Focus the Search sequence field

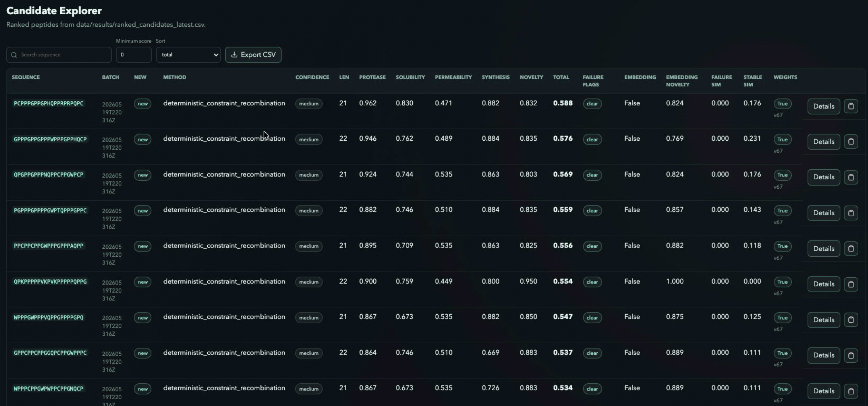coord(59,54)
